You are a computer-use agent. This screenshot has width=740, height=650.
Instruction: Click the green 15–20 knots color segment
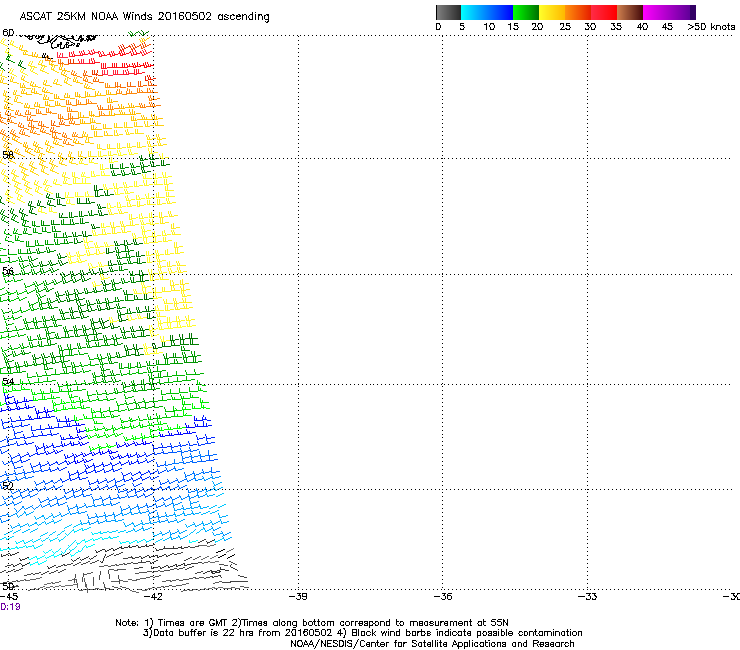pyautogui.click(x=526, y=12)
